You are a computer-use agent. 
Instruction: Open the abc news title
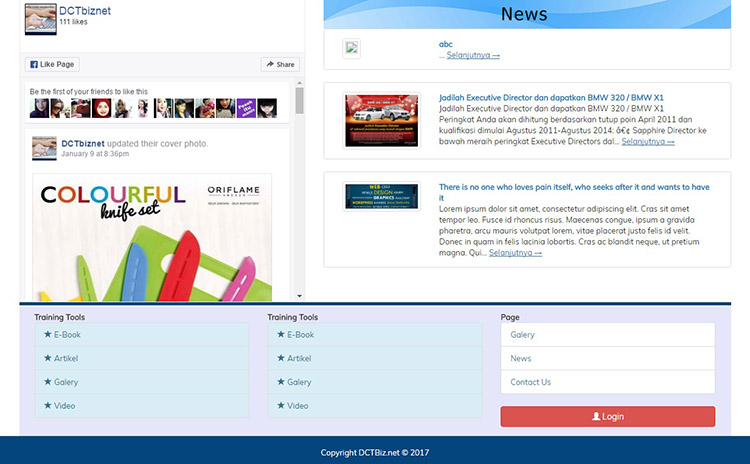click(x=445, y=44)
